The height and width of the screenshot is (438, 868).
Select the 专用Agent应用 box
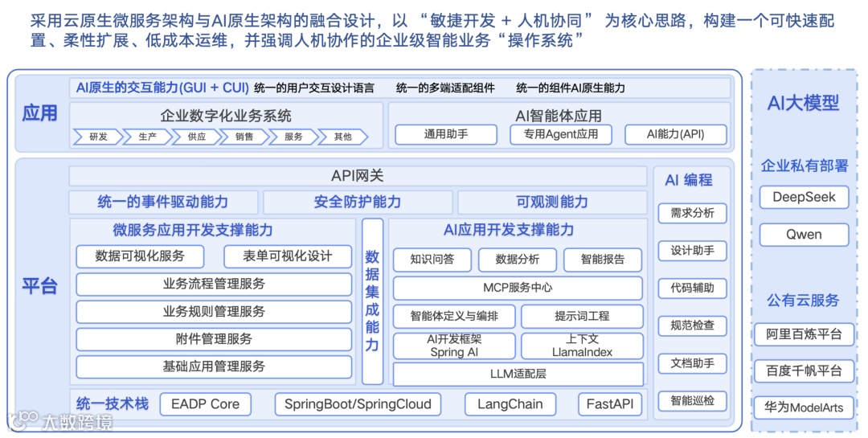tap(560, 134)
